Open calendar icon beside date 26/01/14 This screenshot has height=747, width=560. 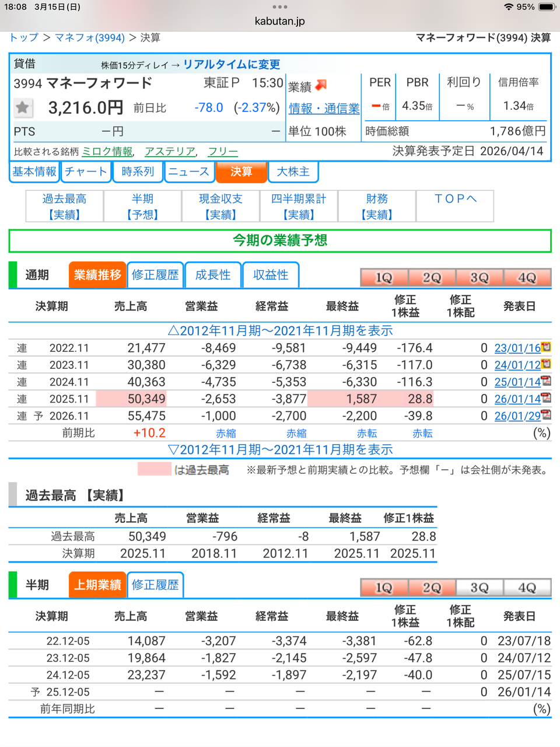coord(545,399)
